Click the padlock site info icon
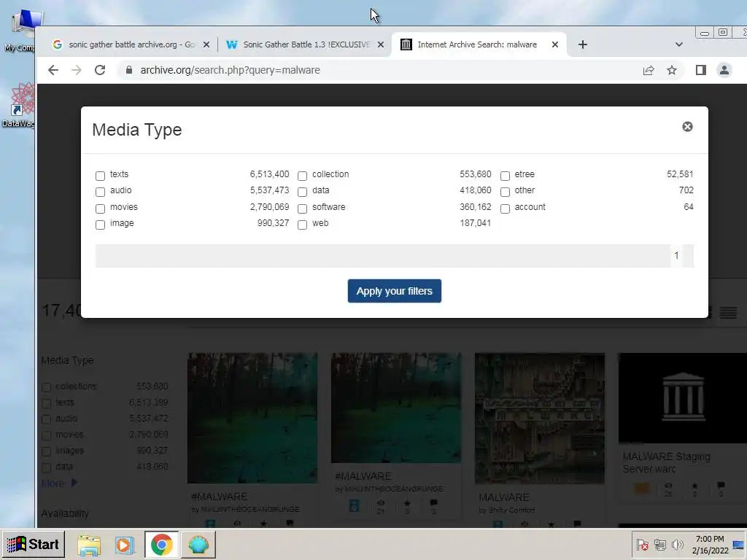The height and width of the screenshot is (560, 747). point(128,70)
